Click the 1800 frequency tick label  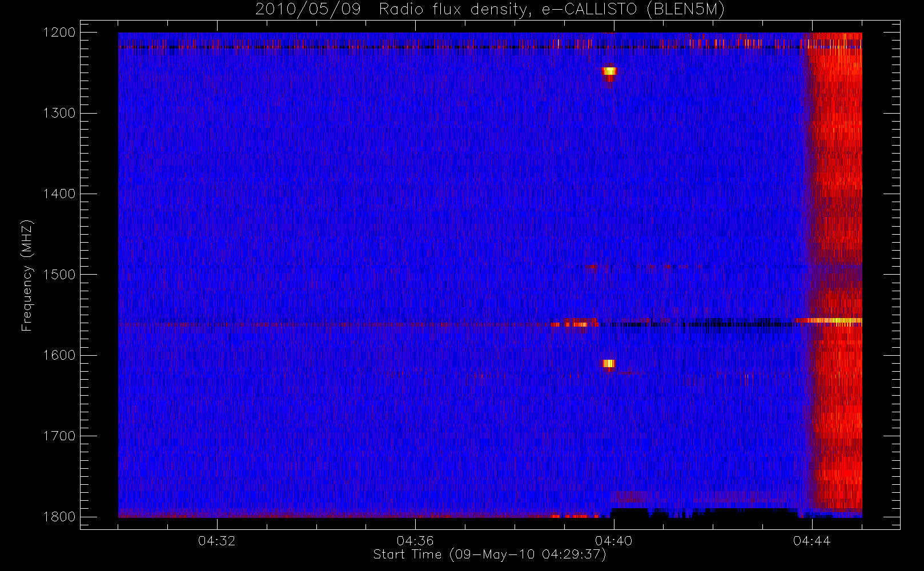[x=59, y=517]
